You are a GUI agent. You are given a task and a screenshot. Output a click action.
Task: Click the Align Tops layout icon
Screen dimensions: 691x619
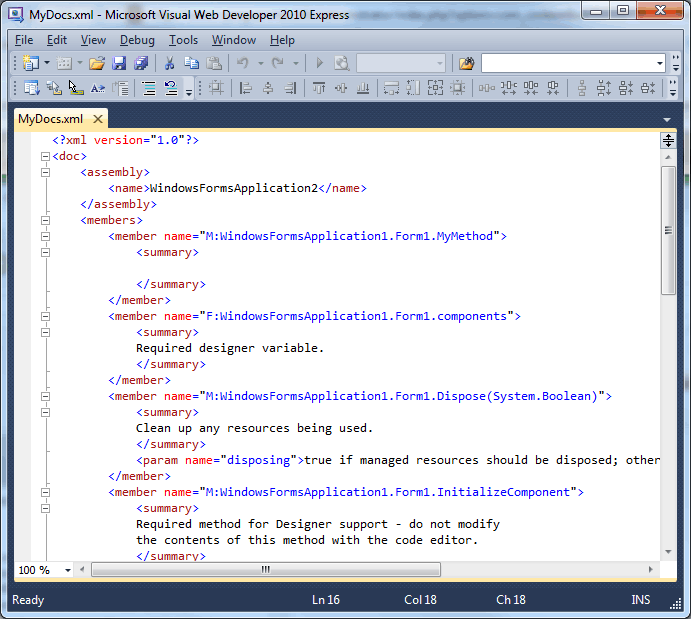tap(319, 88)
